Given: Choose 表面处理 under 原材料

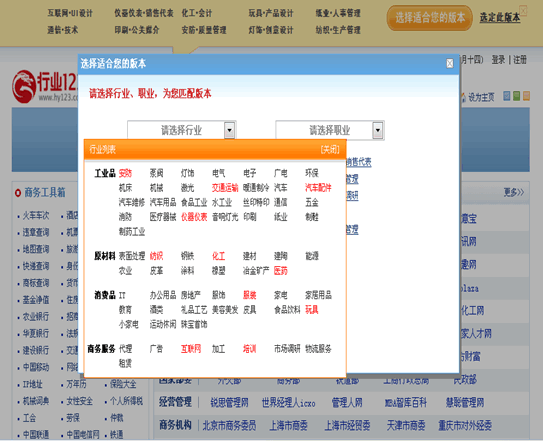Looking at the screenshot, I should point(132,256).
